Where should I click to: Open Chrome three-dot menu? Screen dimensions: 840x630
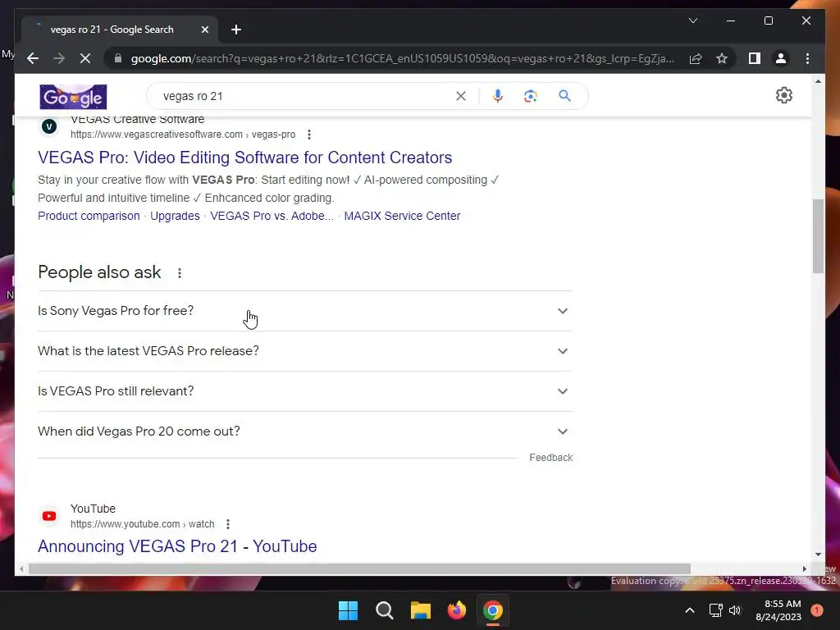[x=807, y=58]
